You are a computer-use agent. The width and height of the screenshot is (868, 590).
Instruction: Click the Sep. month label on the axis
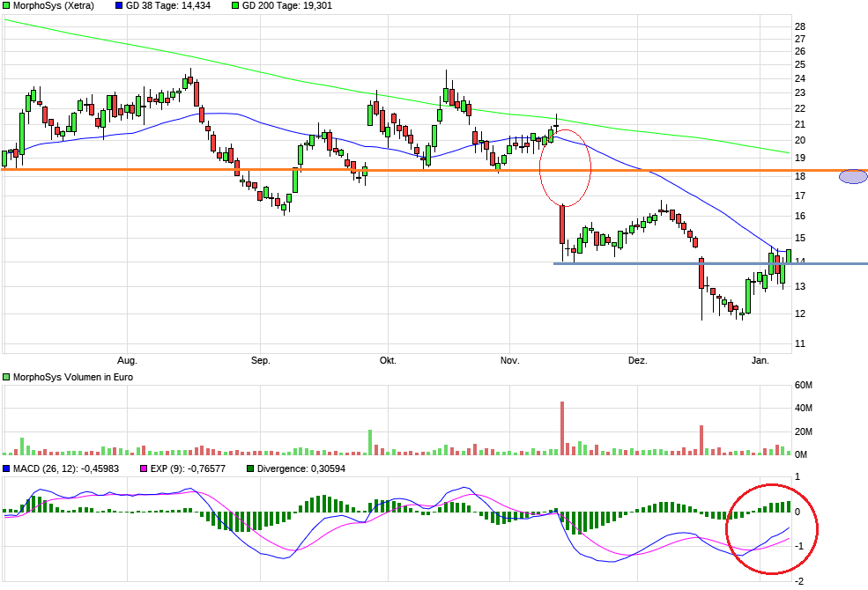click(x=261, y=360)
